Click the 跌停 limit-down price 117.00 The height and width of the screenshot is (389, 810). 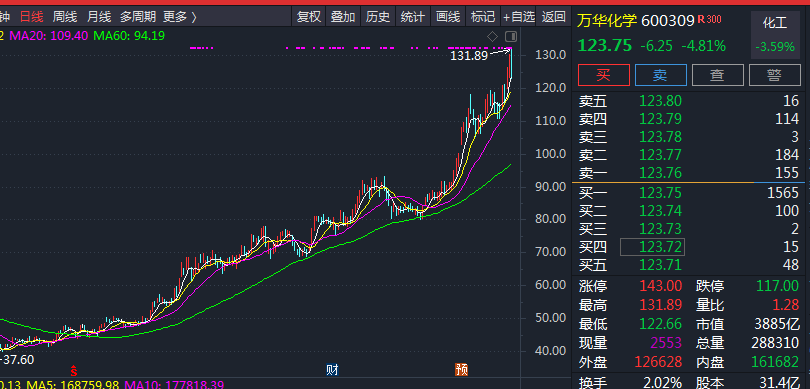pos(777,286)
